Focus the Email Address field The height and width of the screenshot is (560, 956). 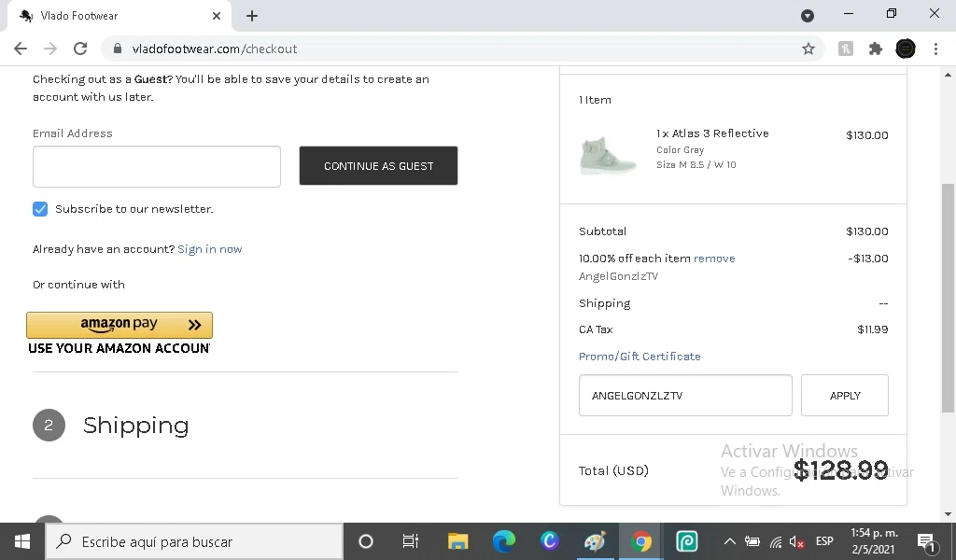click(157, 166)
